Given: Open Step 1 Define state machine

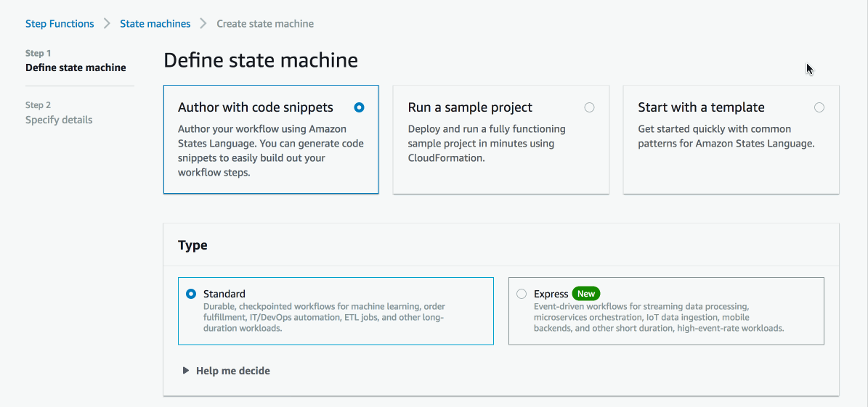Looking at the screenshot, I should (76, 68).
